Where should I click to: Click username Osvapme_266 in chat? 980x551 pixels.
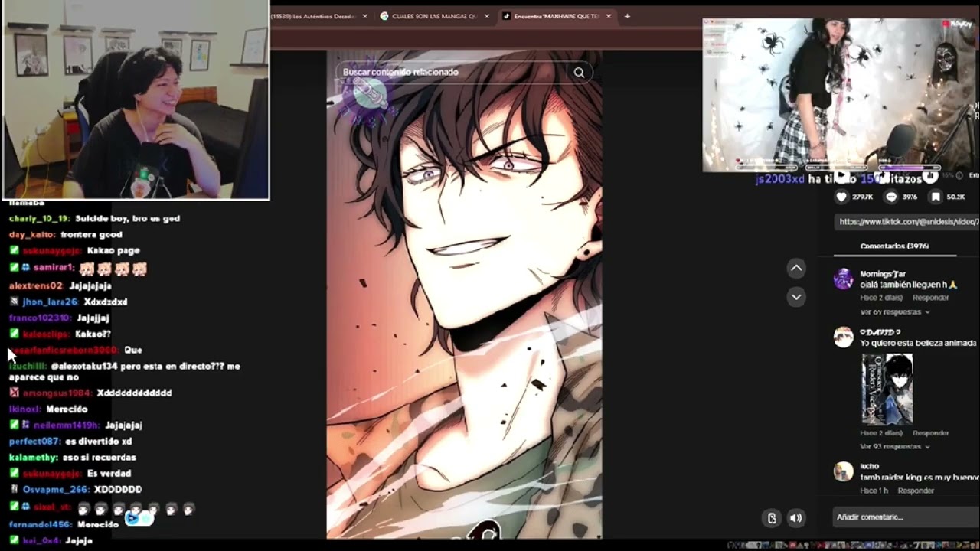(x=55, y=489)
